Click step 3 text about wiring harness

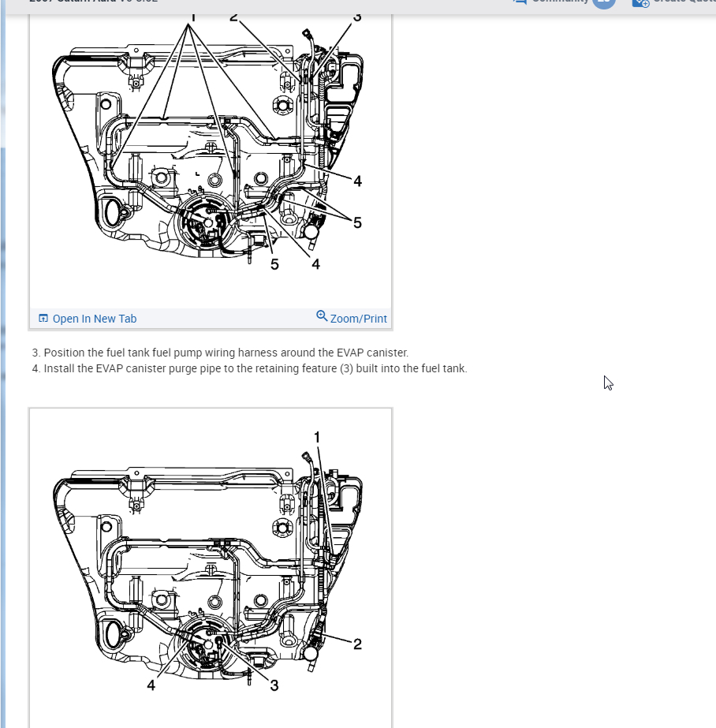tap(220, 353)
